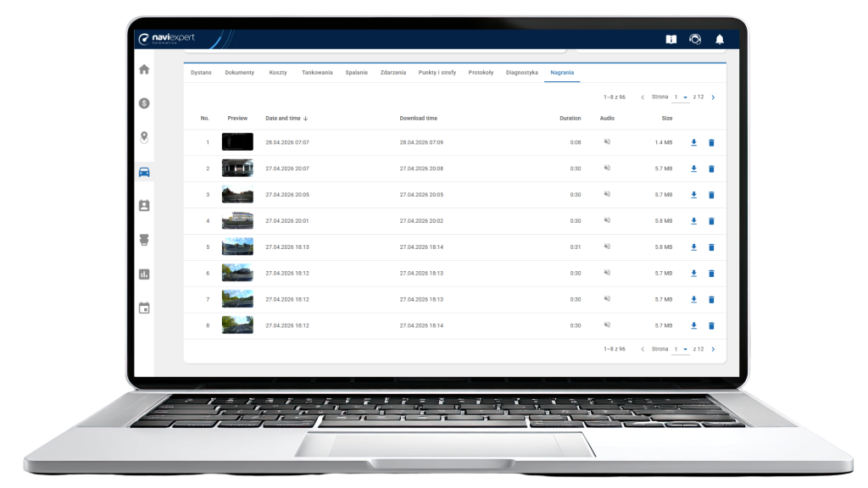Open the bar chart reports sidebar icon
Image resolution: width=868 pixels, height=488 pixels.
pyautogui.click(x=144, y=274)
